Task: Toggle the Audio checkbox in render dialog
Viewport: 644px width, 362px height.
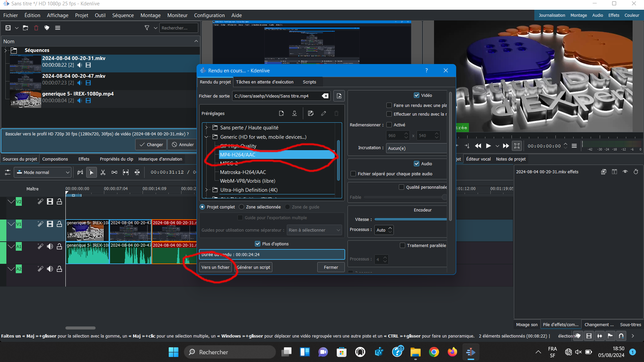Action: pyautogui.click(x=417, y=164)
